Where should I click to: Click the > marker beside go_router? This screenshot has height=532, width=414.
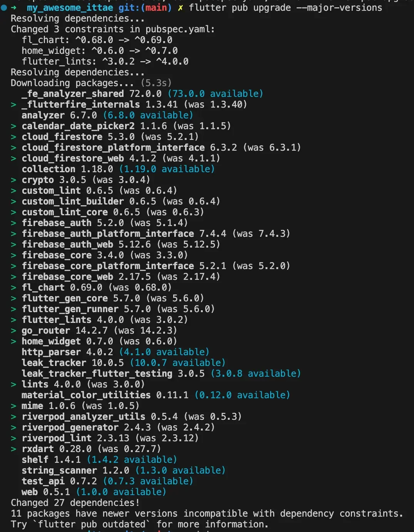[13, 331]
